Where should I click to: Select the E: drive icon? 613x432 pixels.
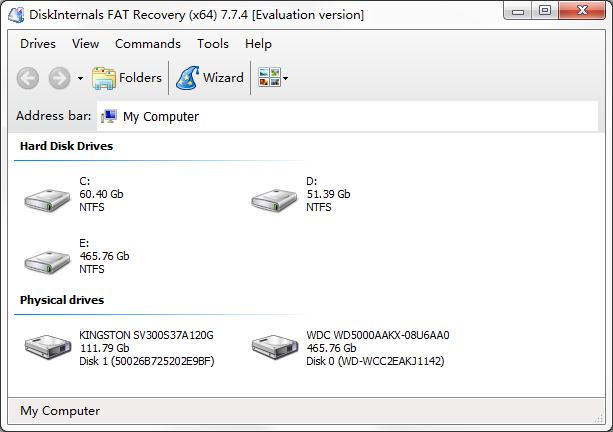(x=47, y=262)
